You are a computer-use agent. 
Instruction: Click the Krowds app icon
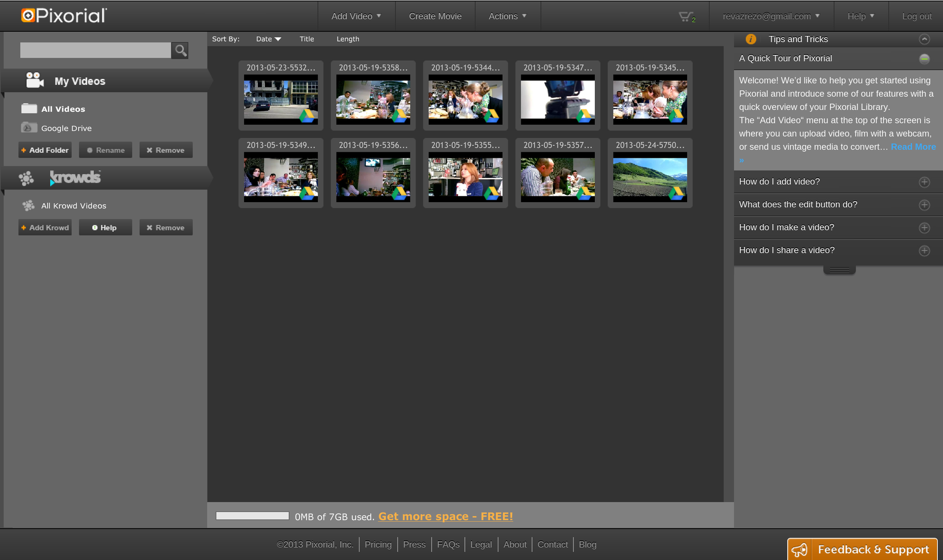27,177
